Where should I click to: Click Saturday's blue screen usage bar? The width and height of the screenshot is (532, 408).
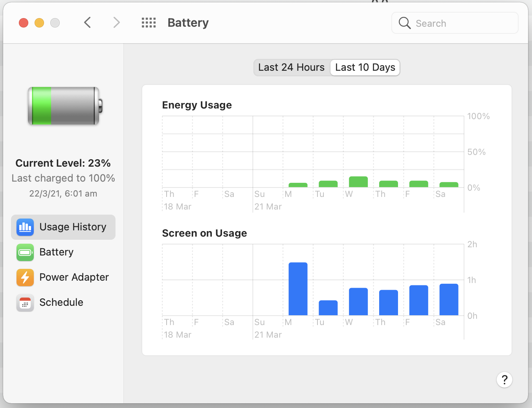[x=449, y=300]
